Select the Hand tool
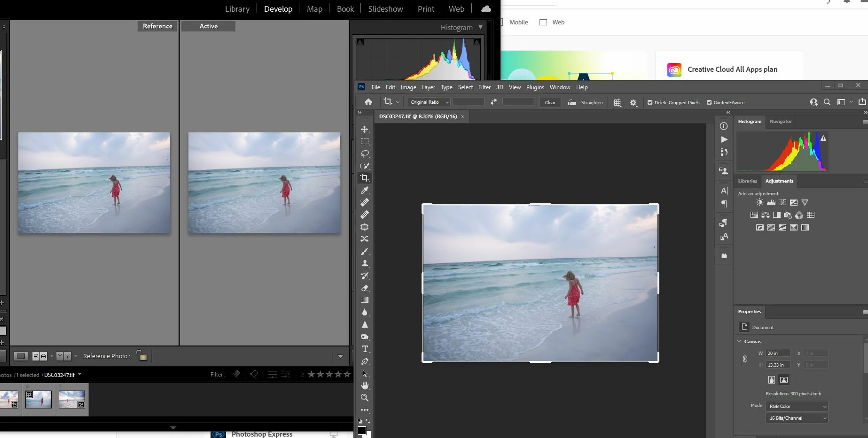The height and width of the screenshot is (438, 868). pos(365,385)
